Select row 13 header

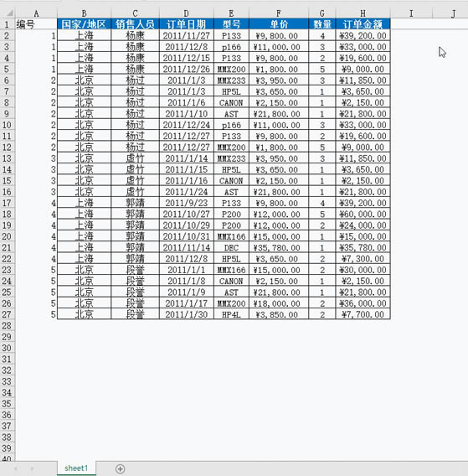[x=8, y=158]
